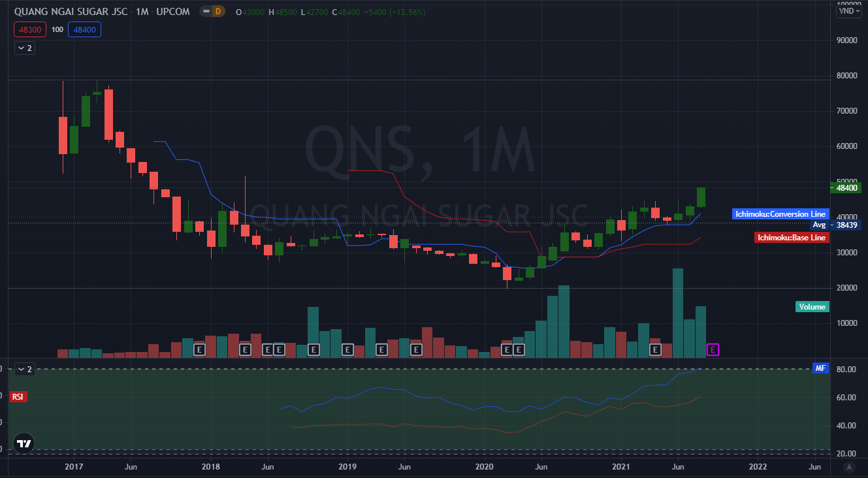
Task: Select the Ichimoku Conversion Line label
Action: pos(780,214)
